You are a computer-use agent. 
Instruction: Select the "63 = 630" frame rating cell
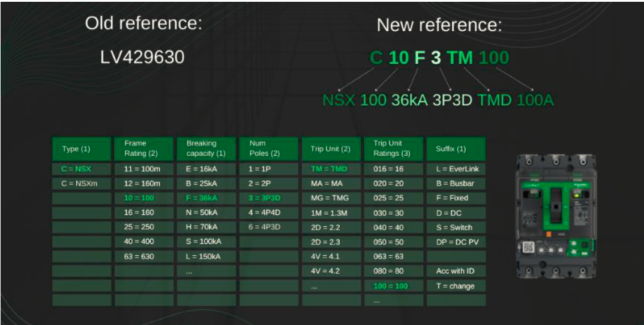pos(144,257)
